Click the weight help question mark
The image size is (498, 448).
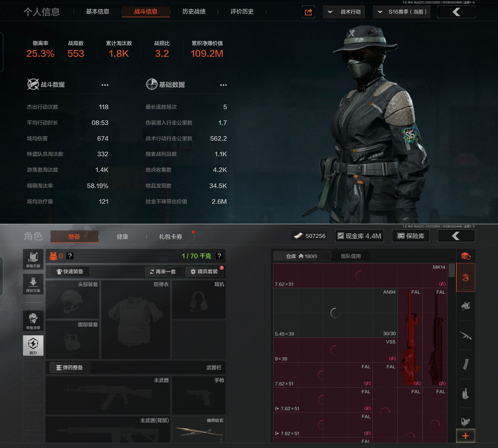[x=219, y=256]
